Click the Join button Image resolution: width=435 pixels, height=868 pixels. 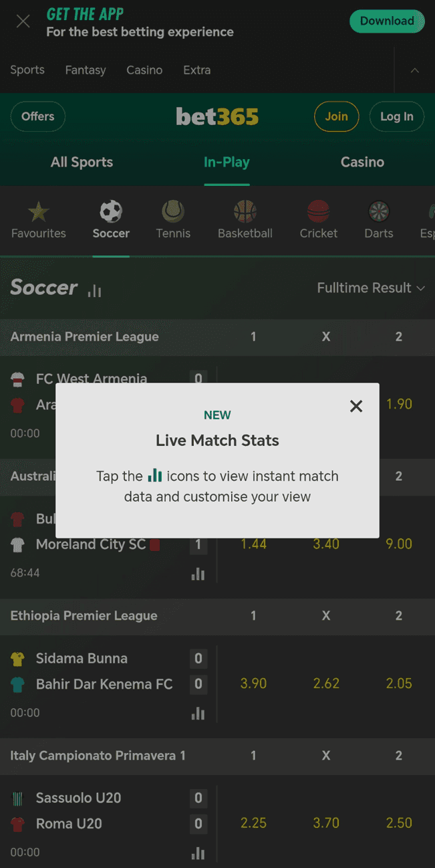coord(336,116)
